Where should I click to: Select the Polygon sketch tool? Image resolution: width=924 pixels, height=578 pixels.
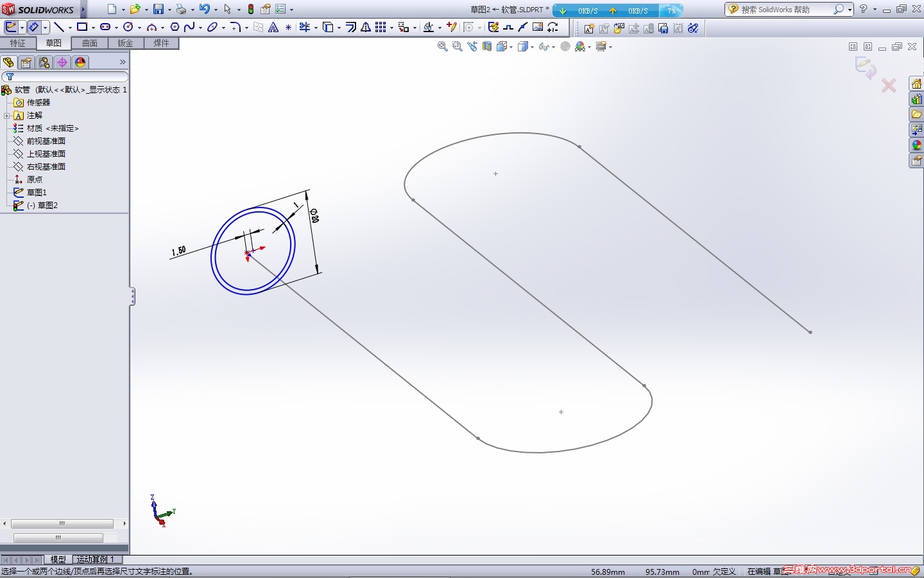[175, 28]
